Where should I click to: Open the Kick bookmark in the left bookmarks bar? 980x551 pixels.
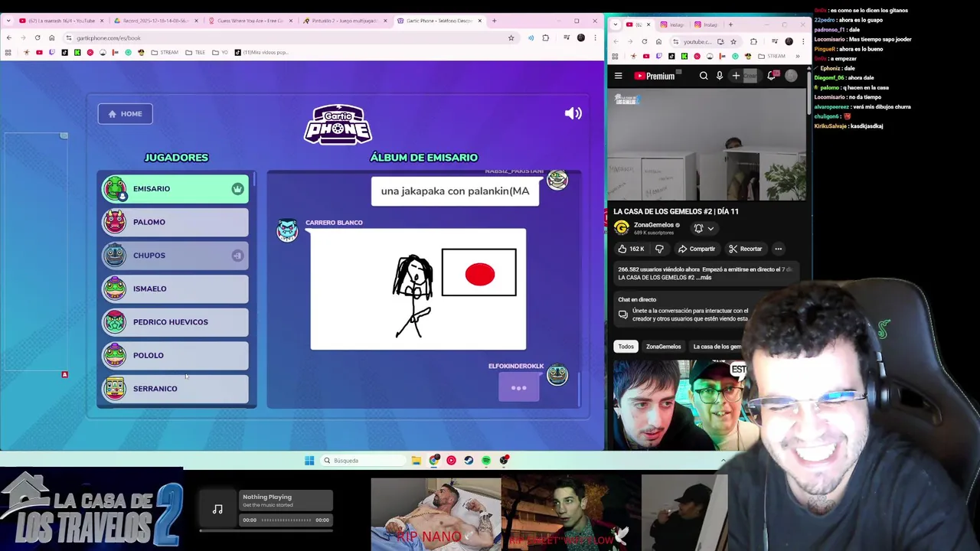(x=77, y=53)
